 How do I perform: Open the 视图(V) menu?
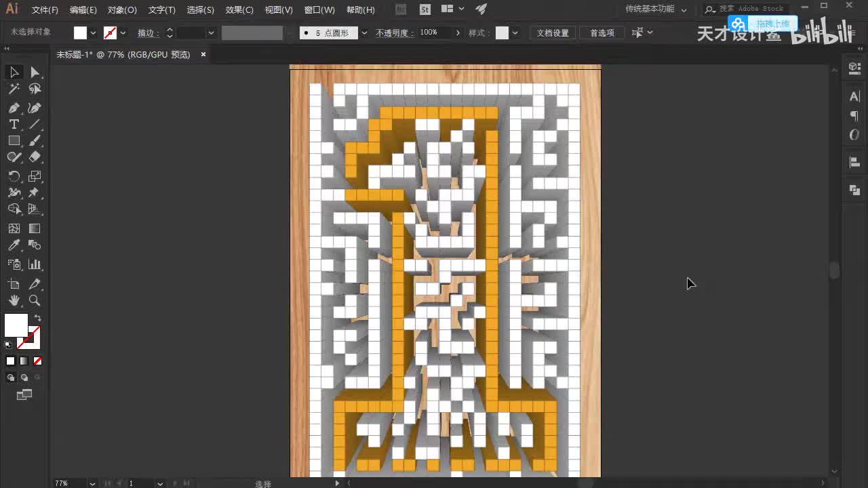pyautogui.click(x=279, y=10)
